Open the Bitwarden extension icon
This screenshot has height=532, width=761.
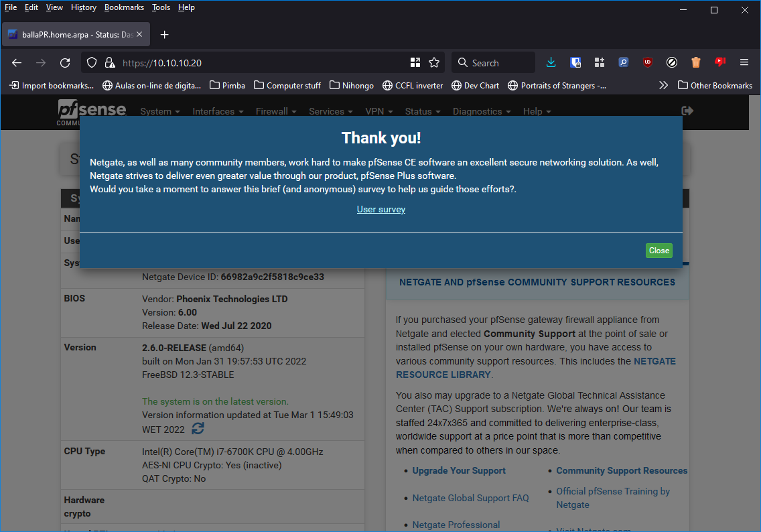pos(575,62)
